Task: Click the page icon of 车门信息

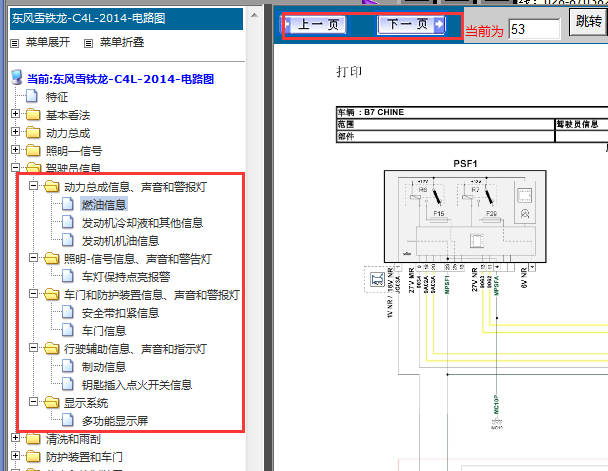Action: pyautogui.click(x=68, y=330)
